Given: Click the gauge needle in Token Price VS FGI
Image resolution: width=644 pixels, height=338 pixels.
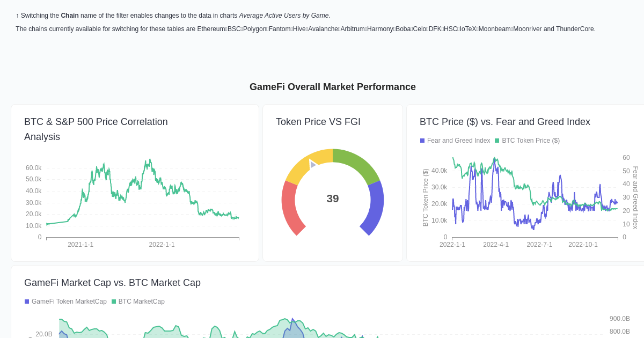Looking at the screenshot, I should point(313,166).
